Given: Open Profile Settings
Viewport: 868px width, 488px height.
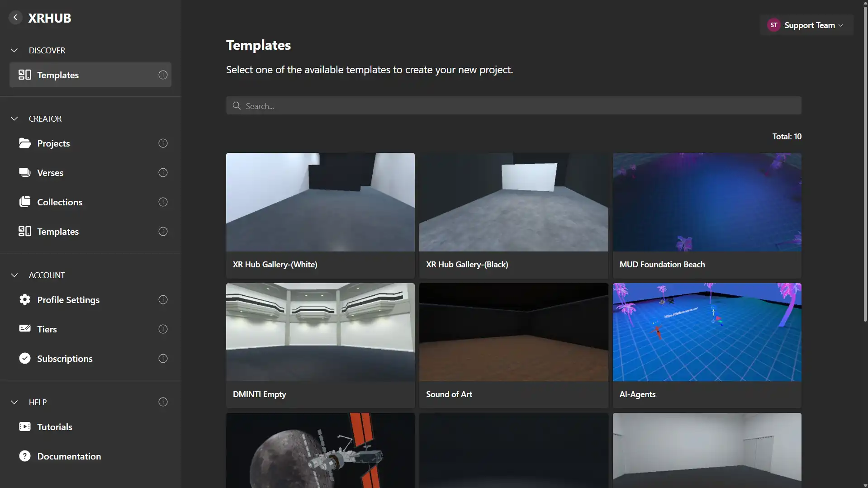Looking at the screenshot, I should tap(90, 300).
